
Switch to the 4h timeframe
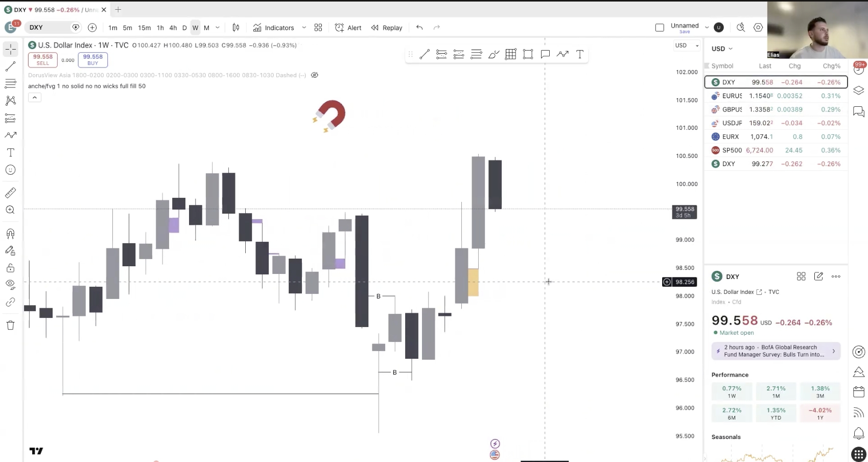click(173, 28)
